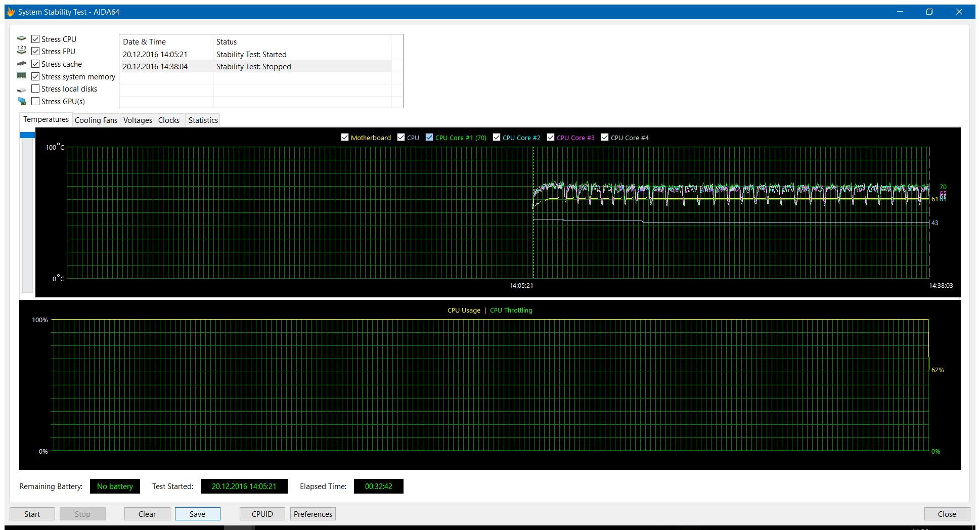The width and height of the screenshot is (980, 530).
Task: Open the Preferences button
Action: (313, 514)
